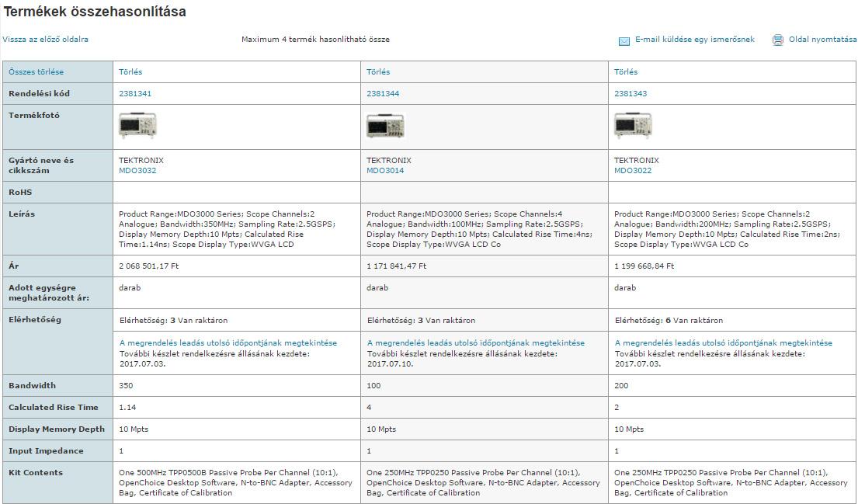The width and height of the screenshot is (865, 504).
Task: Click Bandwidth value 200
Action: click(621, 385)
